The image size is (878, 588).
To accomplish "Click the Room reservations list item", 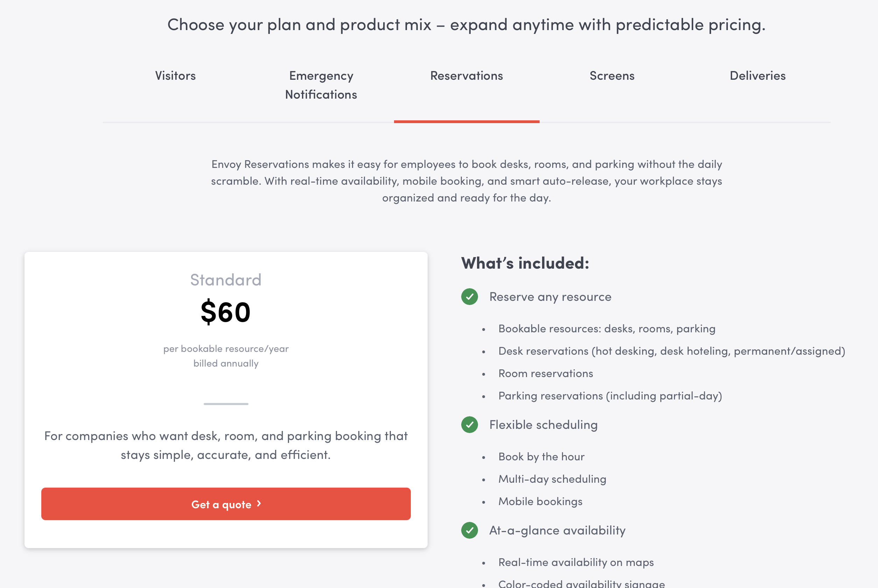I will point(546,373).
